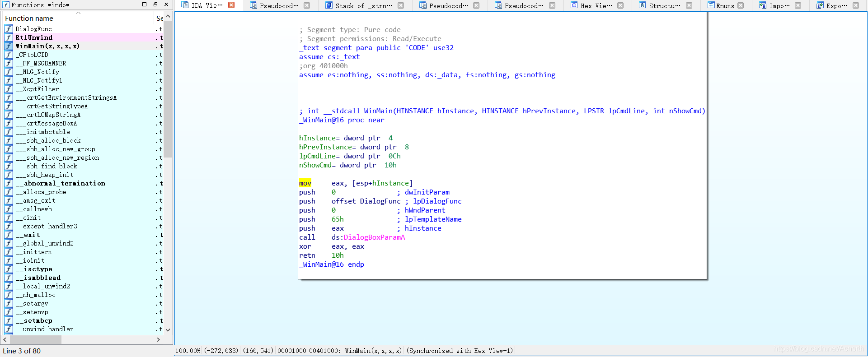This screenshot has height=357, width=868.
Task: Click _text segment declaration line
Action: pyautogui.click(x=376, y=48)
